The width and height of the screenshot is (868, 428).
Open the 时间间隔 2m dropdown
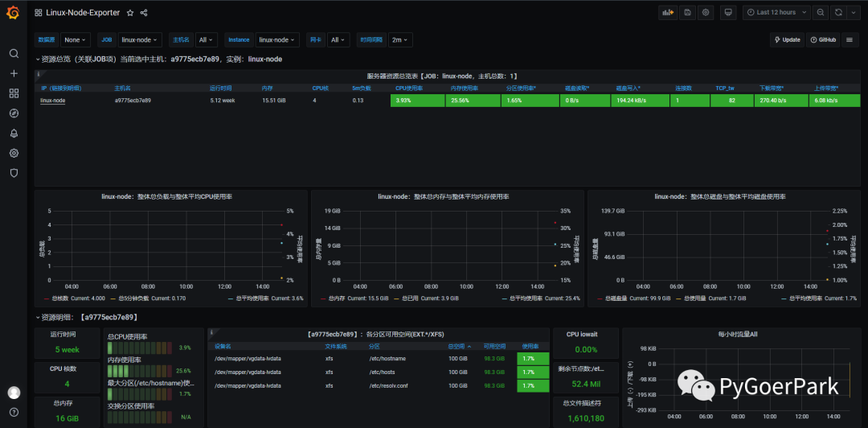click(399, 40)
